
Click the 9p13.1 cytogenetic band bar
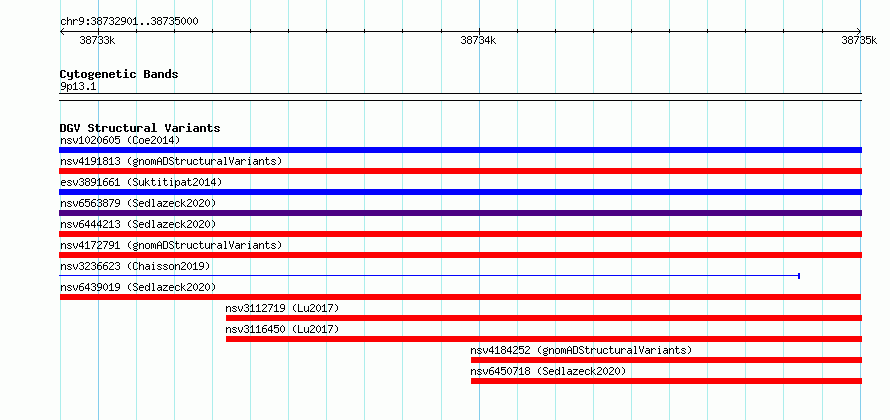pos(460,97)
